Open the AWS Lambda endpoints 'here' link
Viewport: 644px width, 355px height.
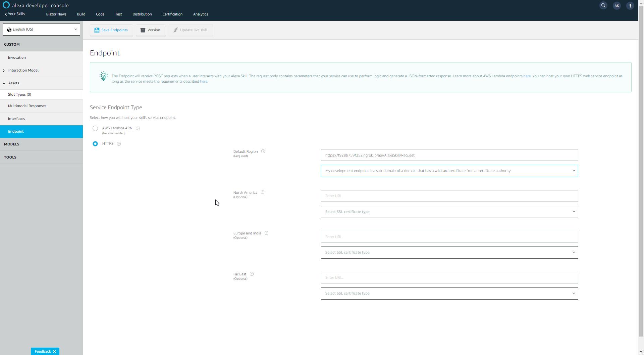[527, 76]
